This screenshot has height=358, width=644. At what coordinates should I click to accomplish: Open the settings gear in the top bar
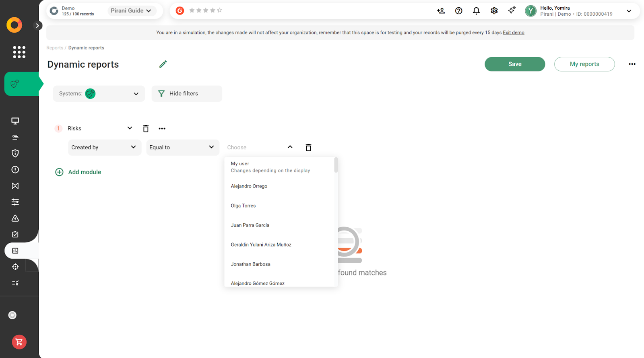tap(494, 11)
